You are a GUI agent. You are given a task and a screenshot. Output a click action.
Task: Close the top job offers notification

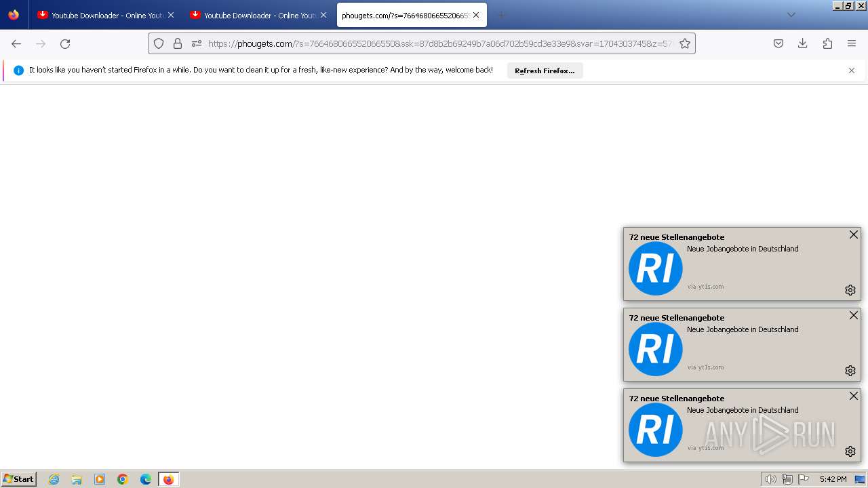tap(854, 235)
